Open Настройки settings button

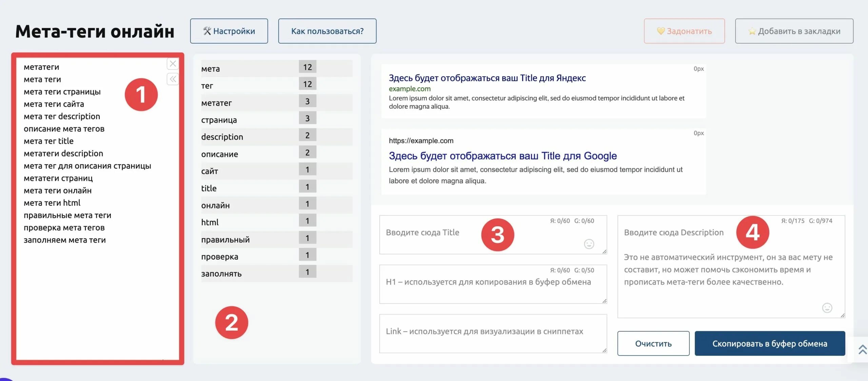tap(229, 31)
